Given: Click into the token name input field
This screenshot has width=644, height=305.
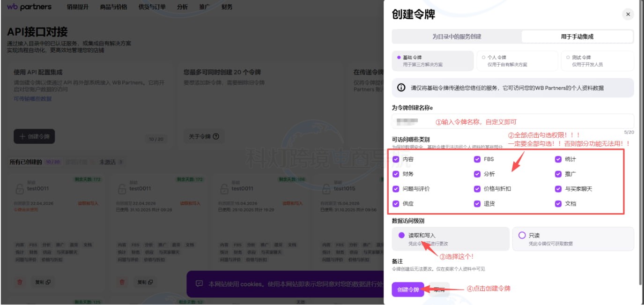Looking at the screenshot, I should (512, 121).
